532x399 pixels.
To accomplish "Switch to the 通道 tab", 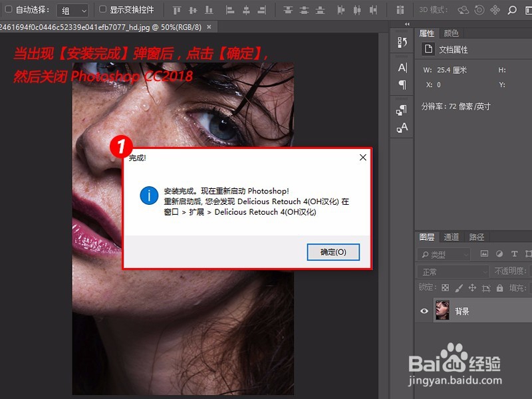I will pos(452,237).
